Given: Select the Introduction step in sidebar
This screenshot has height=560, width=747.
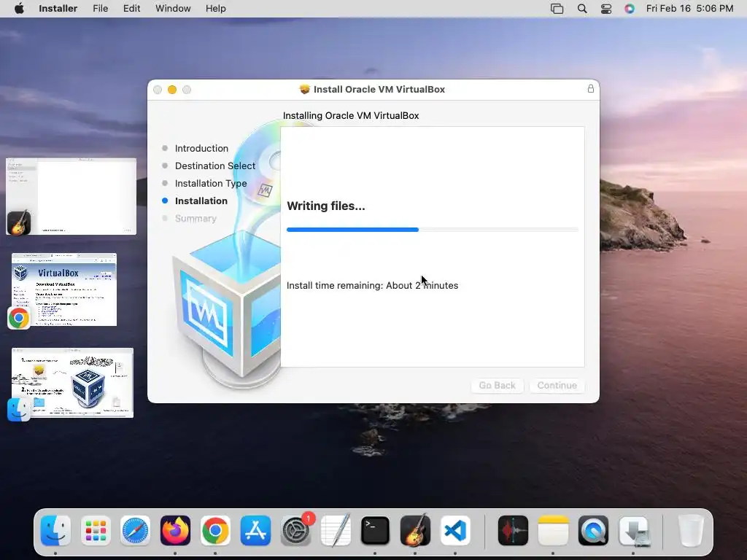Looking at the screenshot, I should (x=201, y=148).
